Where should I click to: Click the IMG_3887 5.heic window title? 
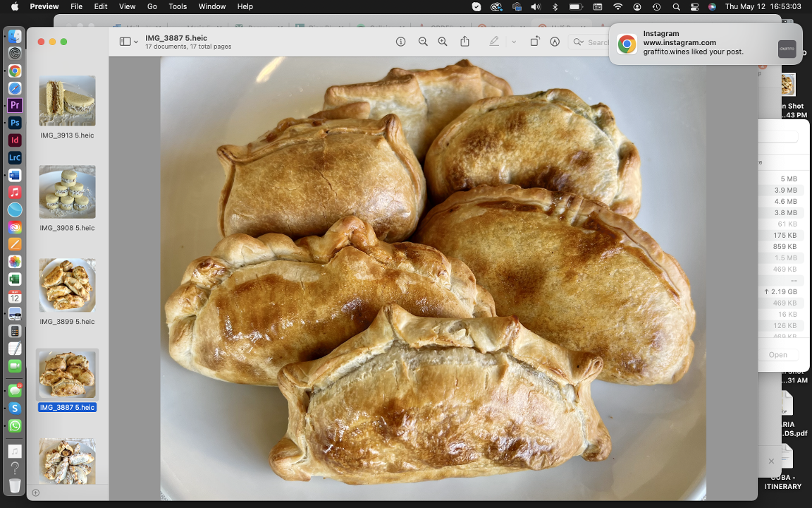176,38
